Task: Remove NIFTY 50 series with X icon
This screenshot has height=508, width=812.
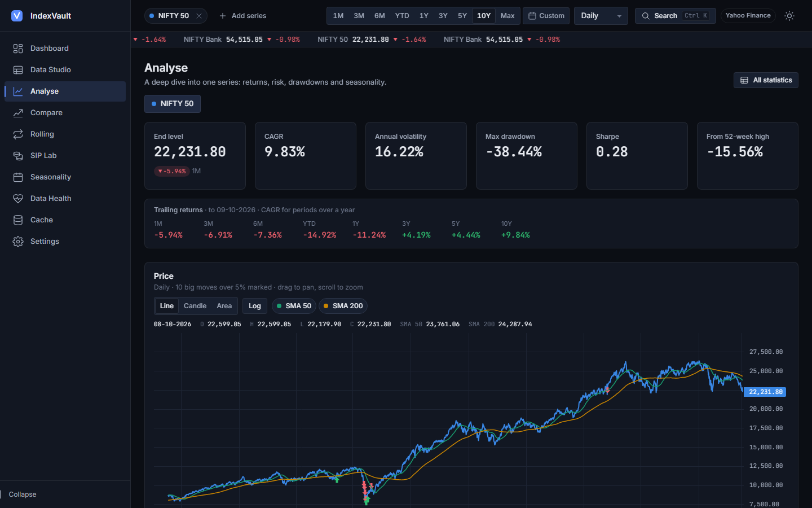Action: tap(199, 16)
